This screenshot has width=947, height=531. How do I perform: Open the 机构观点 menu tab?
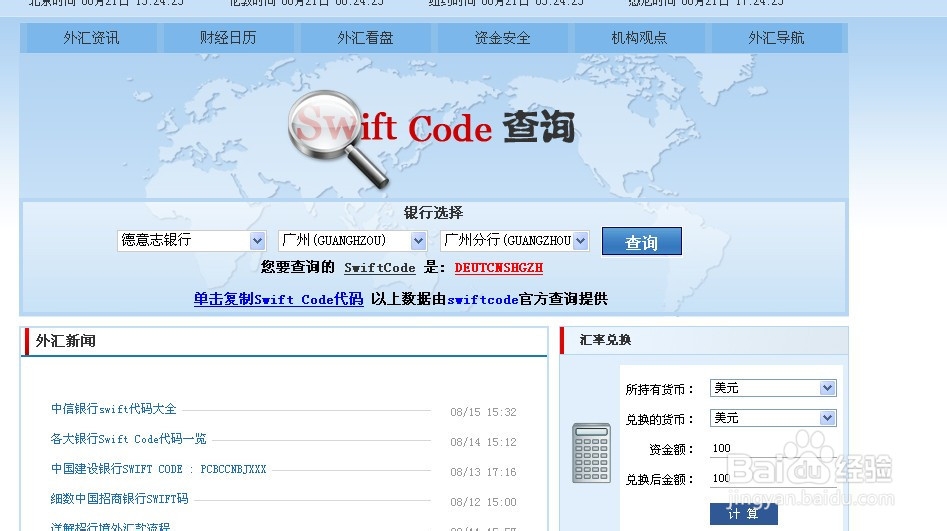click(639, 38)
